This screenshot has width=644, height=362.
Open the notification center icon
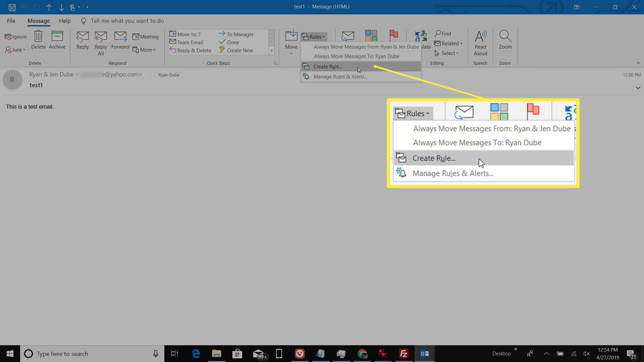[x=631, y=354]
